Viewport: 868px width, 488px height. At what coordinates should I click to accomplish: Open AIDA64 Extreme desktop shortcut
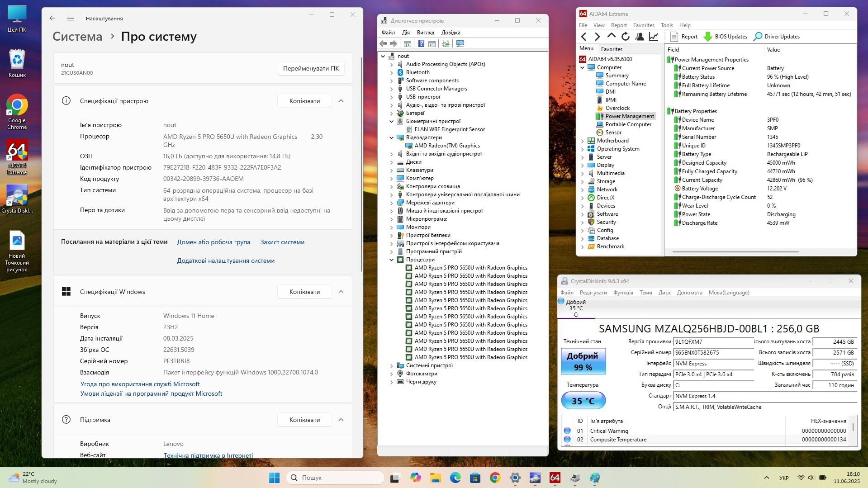point(17,157)
